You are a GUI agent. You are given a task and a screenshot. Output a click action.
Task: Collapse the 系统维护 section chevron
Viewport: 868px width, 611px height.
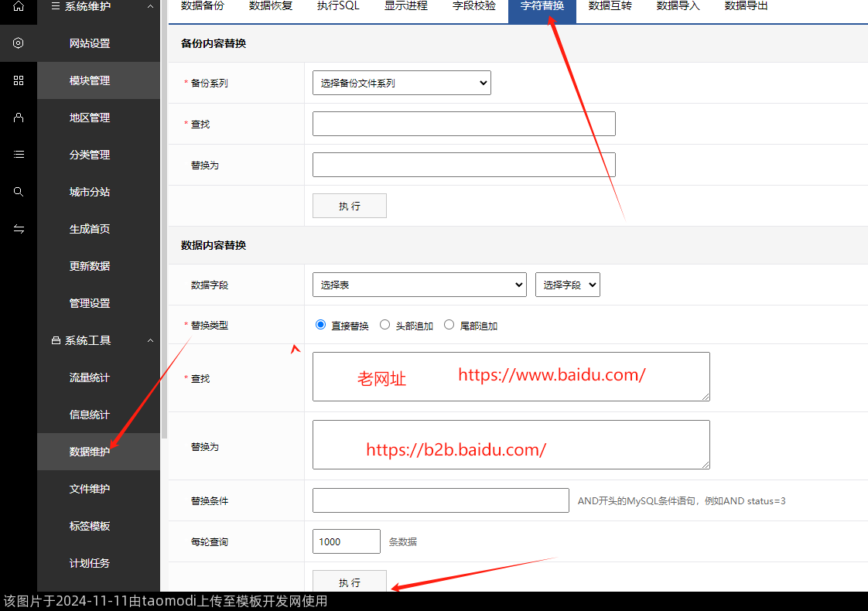[150, 6]
